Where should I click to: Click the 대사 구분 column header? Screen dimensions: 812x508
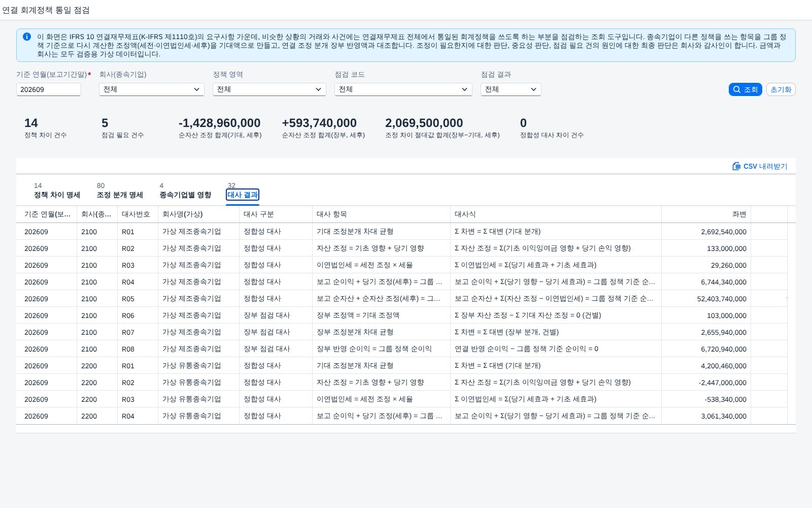(276, 214)
